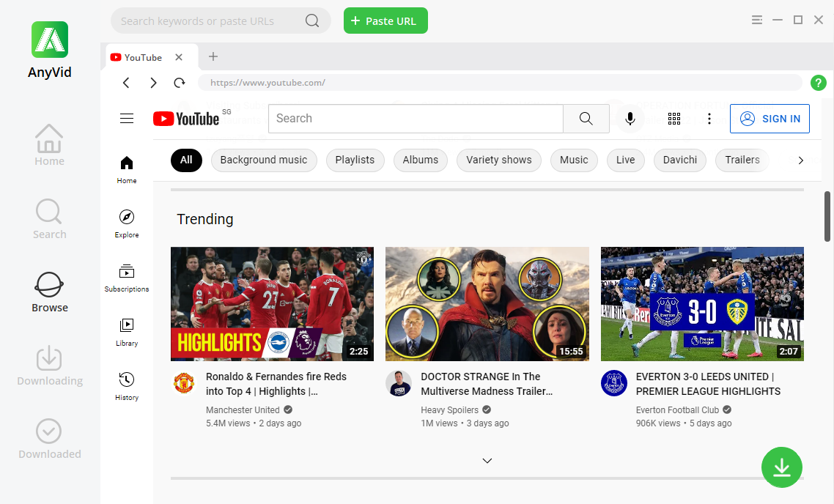The height and width of the screenshot is (504, 834).
Task: Open the Manchester United highlights thumbnail
Action: [273, 303]
